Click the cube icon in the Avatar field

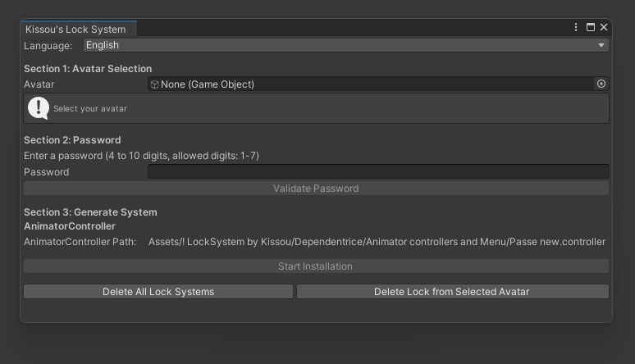click(x=154, y=84)
